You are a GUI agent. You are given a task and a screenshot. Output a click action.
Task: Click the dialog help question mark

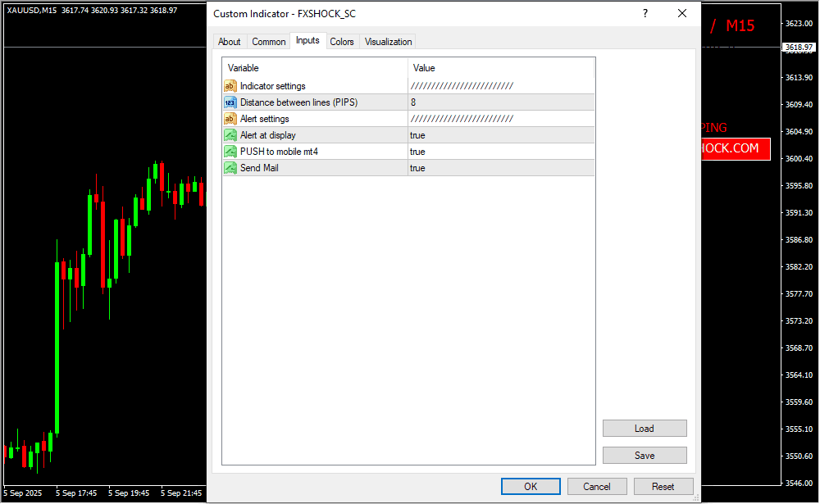[645, 14]
